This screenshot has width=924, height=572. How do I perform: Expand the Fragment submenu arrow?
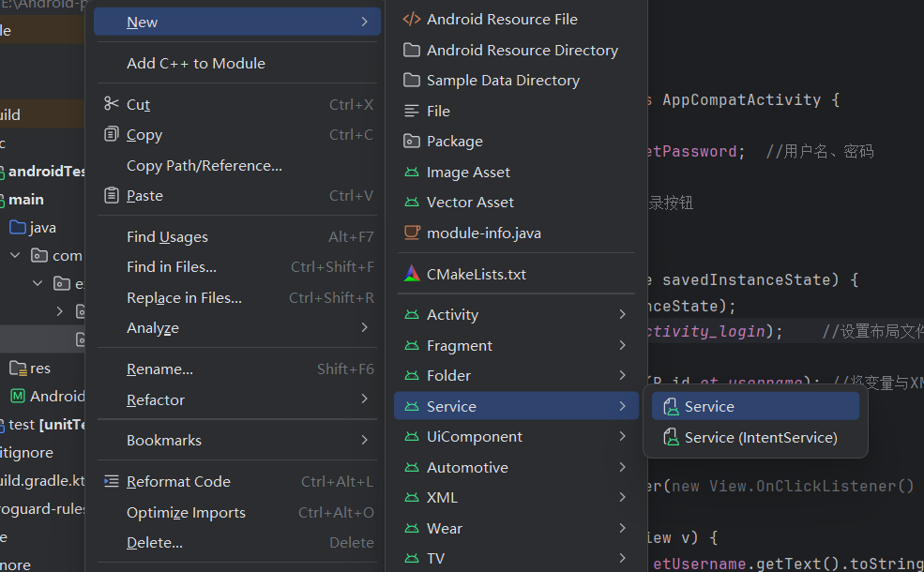(622, 345)
